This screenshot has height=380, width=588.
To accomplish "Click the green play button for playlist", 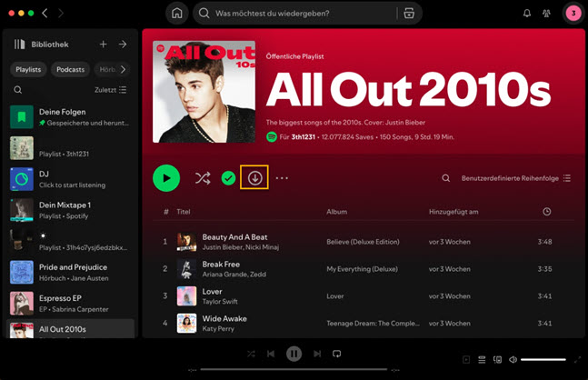I will click(165, 178).
